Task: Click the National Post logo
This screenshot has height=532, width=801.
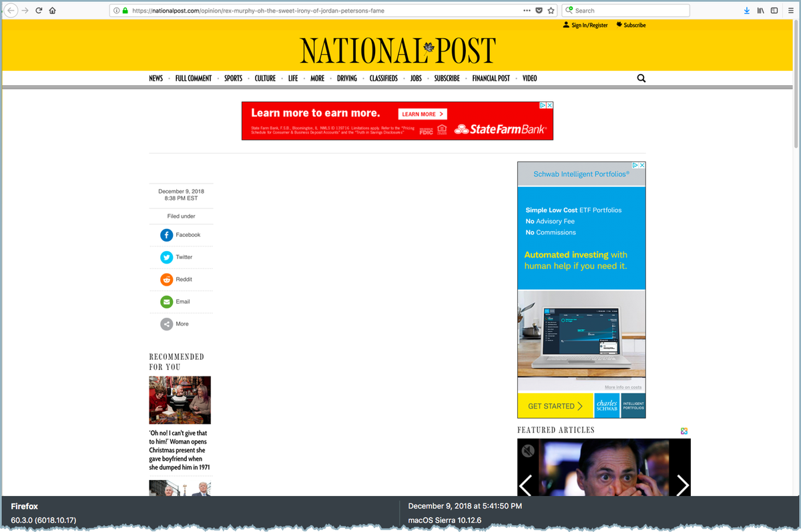Action: click(398, 51)
